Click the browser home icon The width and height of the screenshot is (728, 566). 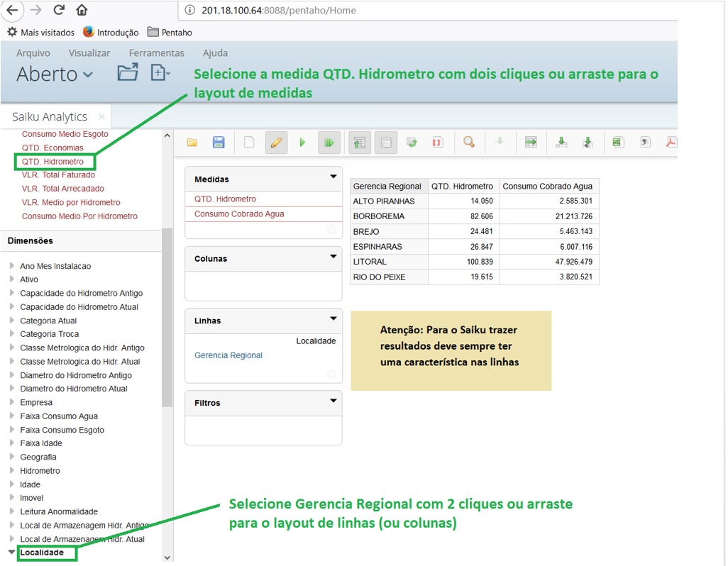click(x=82, y=10)
